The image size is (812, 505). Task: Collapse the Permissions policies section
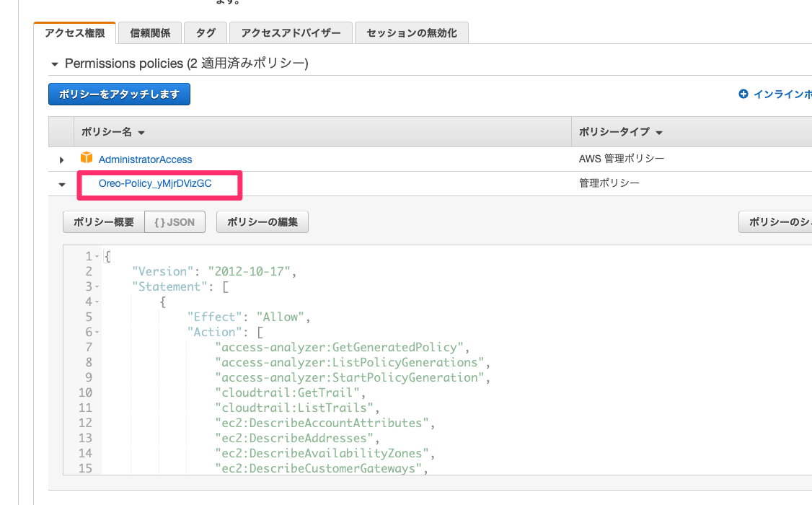pos(54,64)
